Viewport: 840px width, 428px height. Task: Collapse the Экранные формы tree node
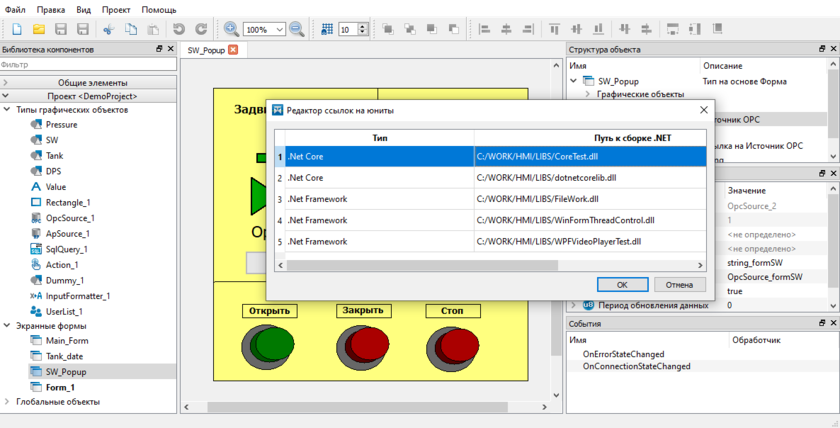click(8, 326)
